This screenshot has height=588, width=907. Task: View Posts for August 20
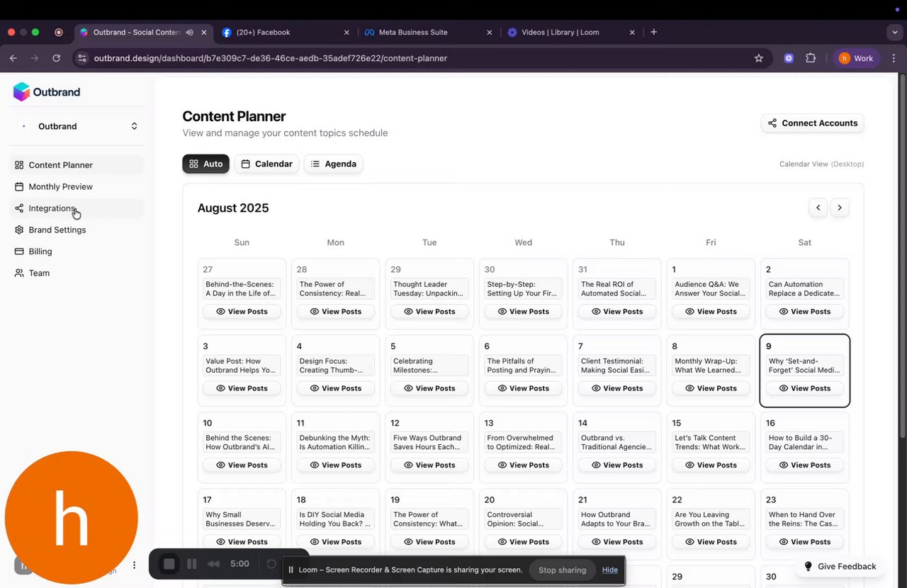click(x=523, y=542)
